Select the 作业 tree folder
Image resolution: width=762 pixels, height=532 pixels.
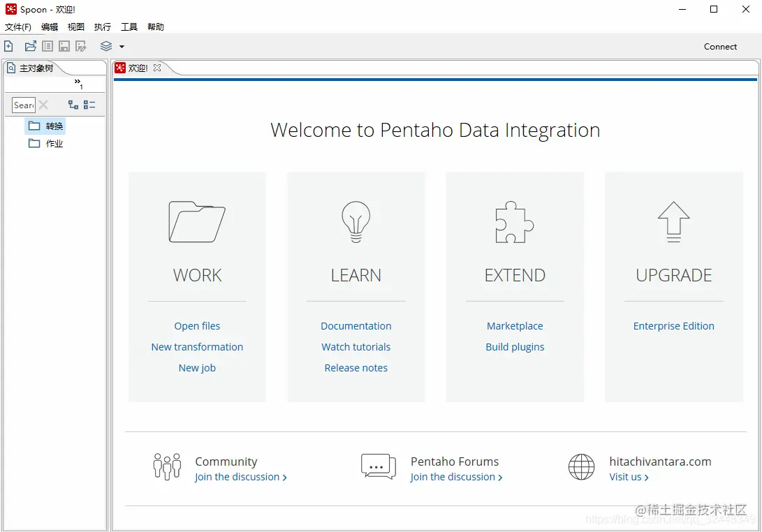[x=45, y=143]
